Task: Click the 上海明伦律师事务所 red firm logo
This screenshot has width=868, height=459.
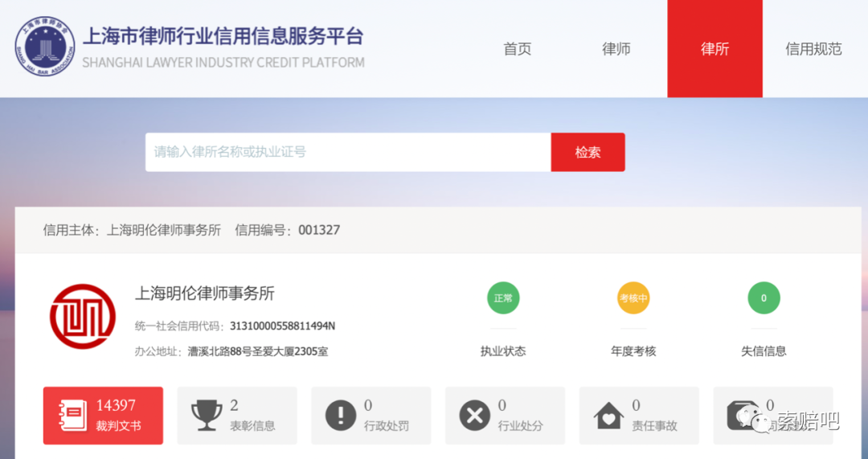Action: click(x=83, y=317)
